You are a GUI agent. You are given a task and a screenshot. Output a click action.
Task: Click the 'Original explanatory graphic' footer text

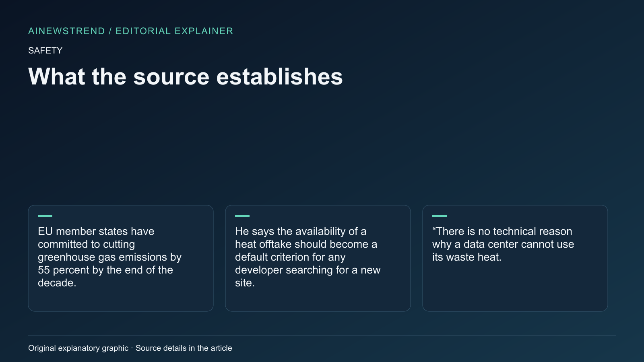(x=78, y=348)
